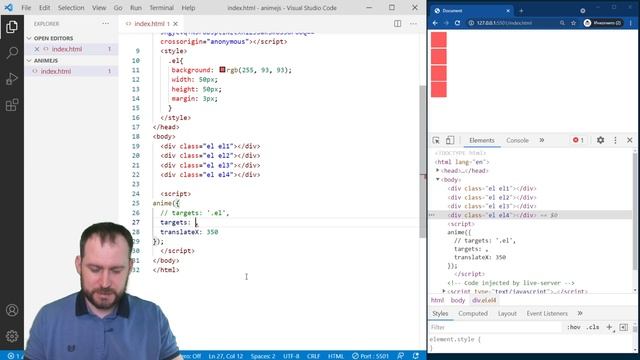Select body in DevTools breadcrumb
Image resolution: width=640 pixels, height=360 pixels.
point(458,300)
